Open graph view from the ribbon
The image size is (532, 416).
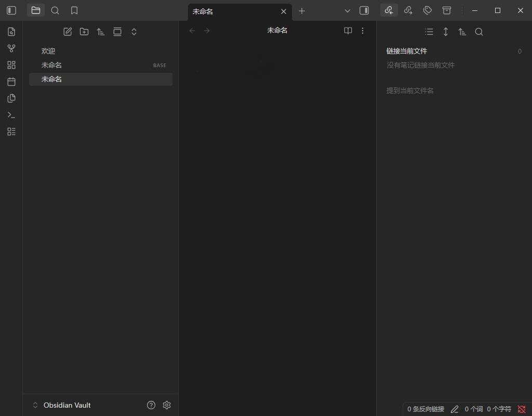pyautogui.click(x=11, y=48)
